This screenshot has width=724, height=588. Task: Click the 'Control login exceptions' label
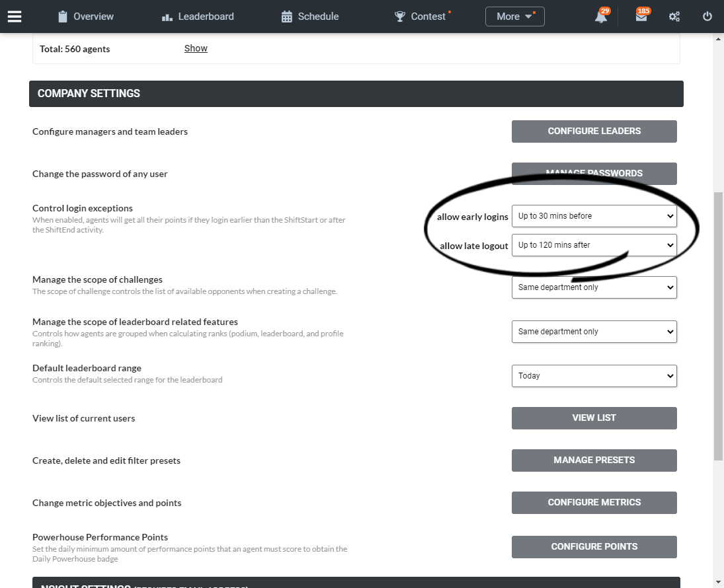click(83, 208)
